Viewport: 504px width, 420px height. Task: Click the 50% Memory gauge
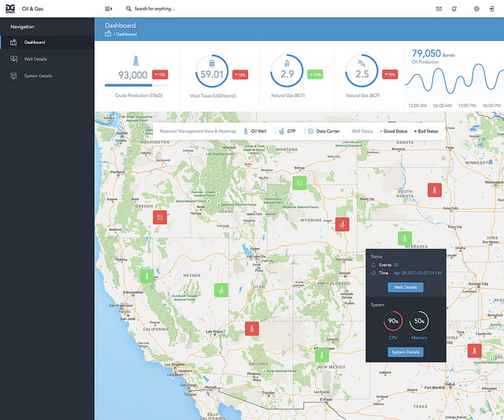(x=419, y=321)
